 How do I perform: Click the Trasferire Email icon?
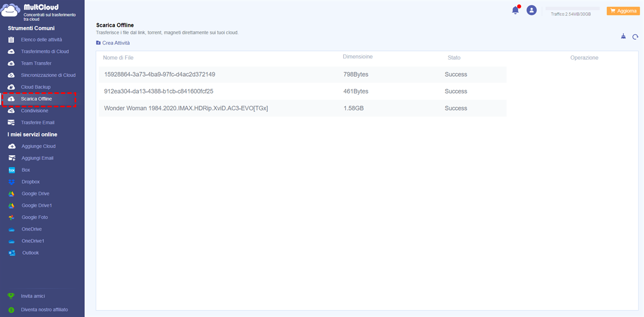coord(11,122)
